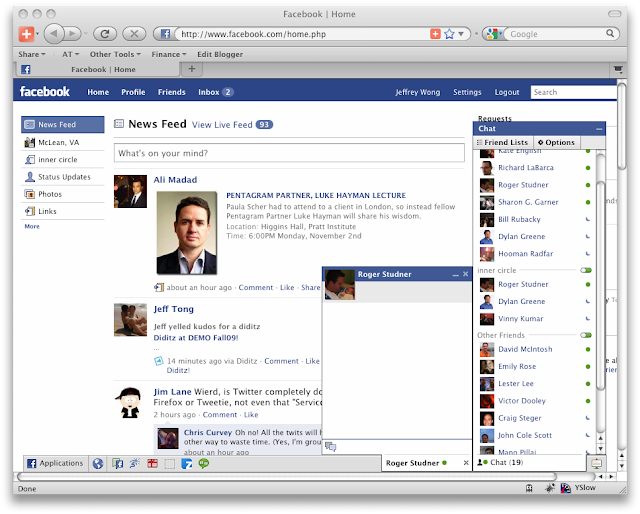Open the Inbox with 2 messages
The height and width of the screenshot is (514, 640).
pyautogui.click(x=216, y=92)
